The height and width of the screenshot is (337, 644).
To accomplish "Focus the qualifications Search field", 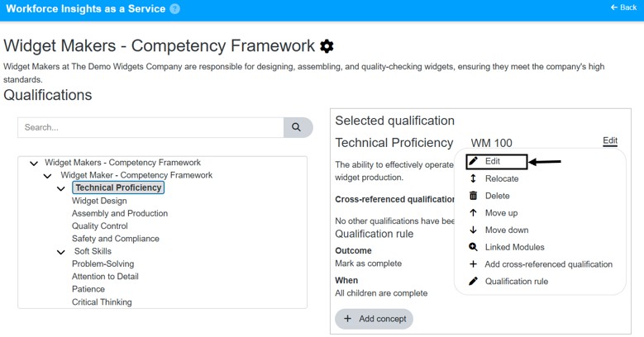I will [150, 127].
